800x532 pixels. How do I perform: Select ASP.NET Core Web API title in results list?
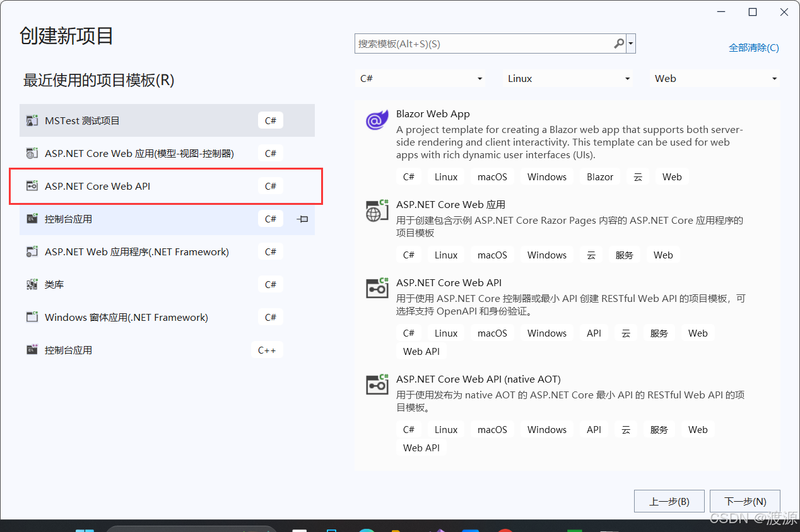tap(449, 282)
